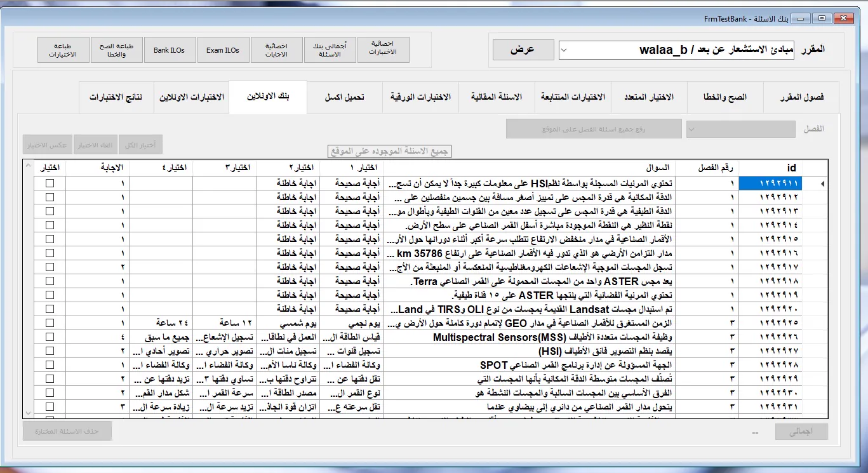Click the اختيار ١ column header
This screenshot has height=473, width=868.
point(352,168)
